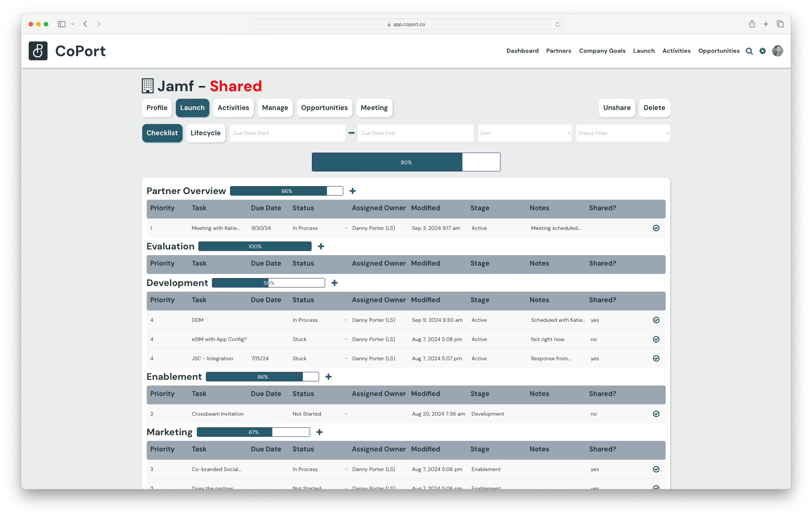
Task: Change status of eSIM with App Config
Action: coord(320,339)
